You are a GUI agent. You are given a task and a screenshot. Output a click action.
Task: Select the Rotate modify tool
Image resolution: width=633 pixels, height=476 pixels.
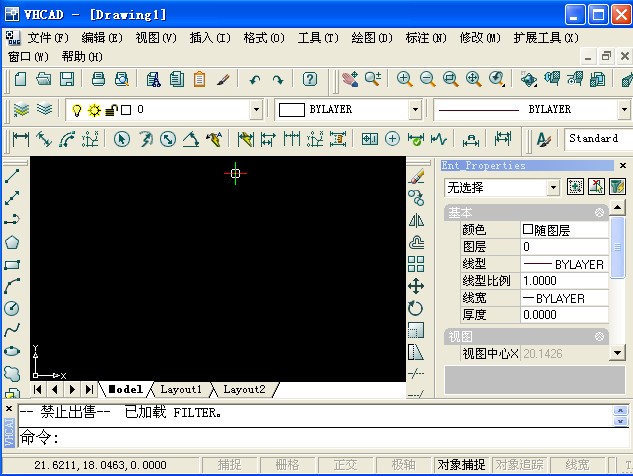click(x=416, y=308)
